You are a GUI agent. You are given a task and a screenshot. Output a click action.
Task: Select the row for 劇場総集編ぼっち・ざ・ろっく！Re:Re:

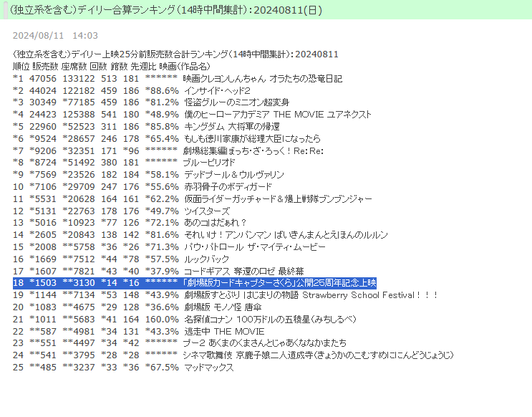[x=168, y=150]
